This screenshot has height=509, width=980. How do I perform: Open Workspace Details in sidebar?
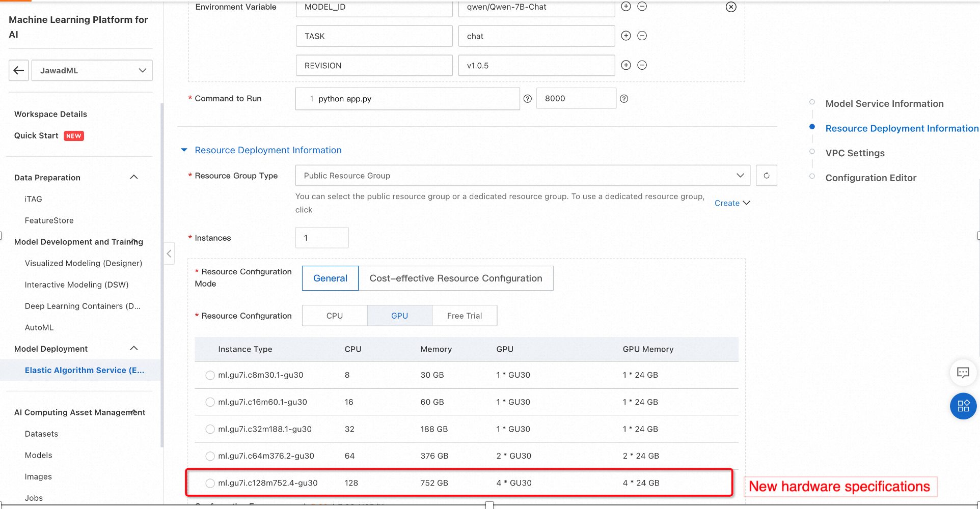click(x=50, y=114)
